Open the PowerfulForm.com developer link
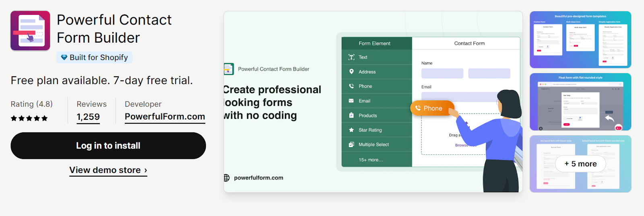Image resolution: width=644 pixels, height=216 pixels. pos(165,117)
